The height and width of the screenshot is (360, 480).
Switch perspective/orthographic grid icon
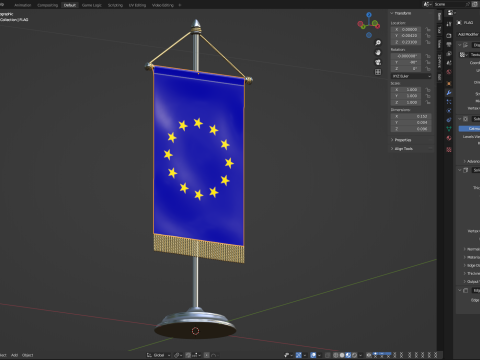(378, 72)
